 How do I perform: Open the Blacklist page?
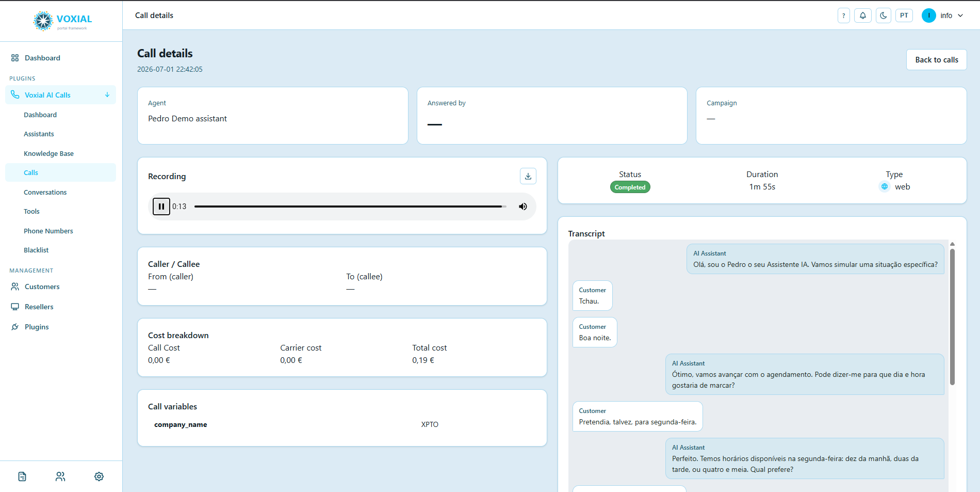[61, 250]
